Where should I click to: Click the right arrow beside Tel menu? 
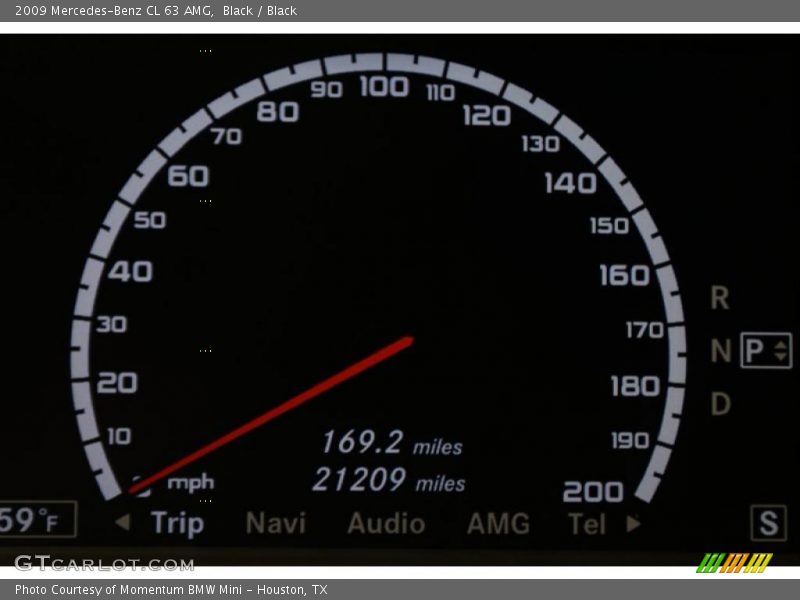(632, 522)
